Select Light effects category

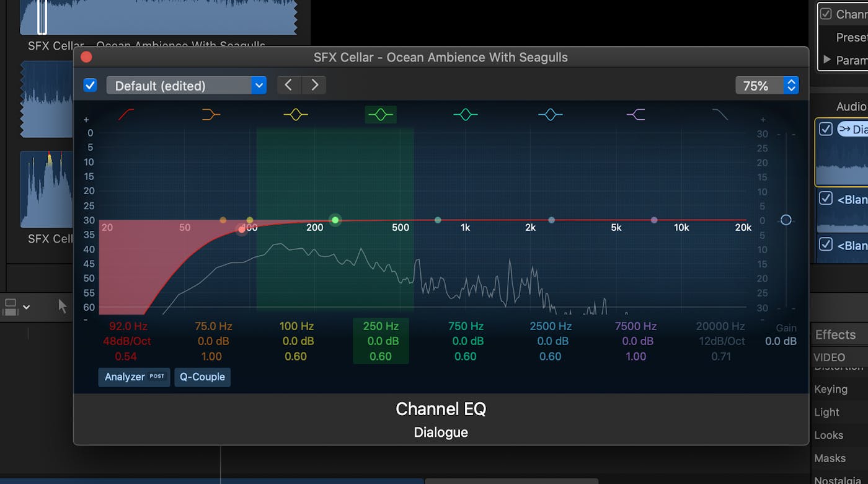click(826, 412)
